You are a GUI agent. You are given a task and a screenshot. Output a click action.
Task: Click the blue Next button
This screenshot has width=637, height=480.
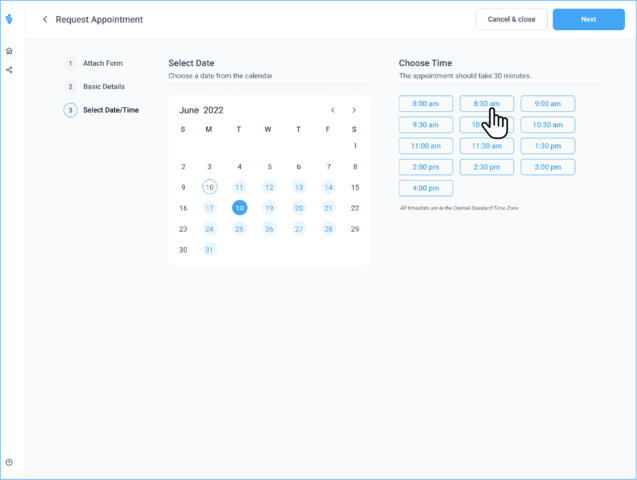[588, 19]
